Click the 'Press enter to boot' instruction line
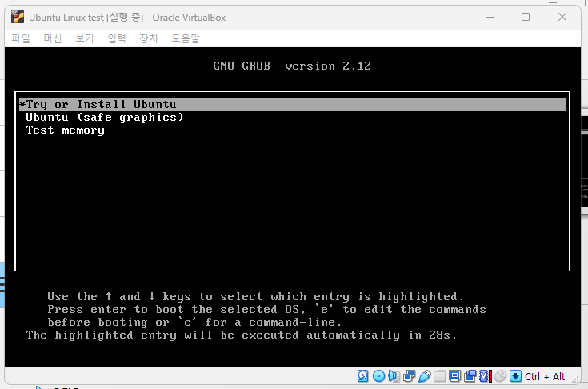588x389 pixels. 266,310
